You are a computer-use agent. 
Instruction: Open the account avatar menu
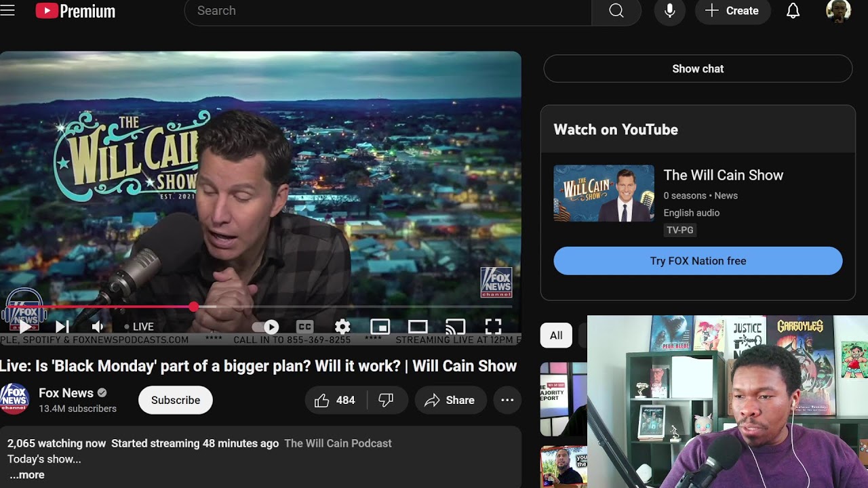click(x=838, y=11)
